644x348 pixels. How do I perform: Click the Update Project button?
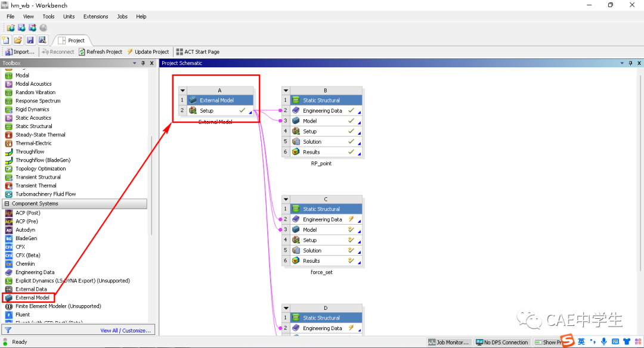click(x=148, y=52)
